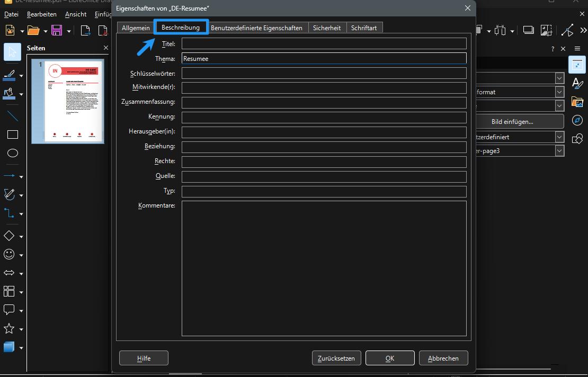
Task: Select the Block Arrows tool
Action: coord(9,273)
